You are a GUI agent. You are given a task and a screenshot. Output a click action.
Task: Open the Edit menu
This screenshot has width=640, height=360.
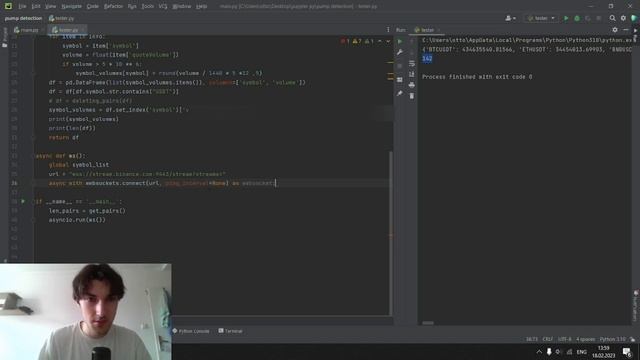[x=36, y=6]
